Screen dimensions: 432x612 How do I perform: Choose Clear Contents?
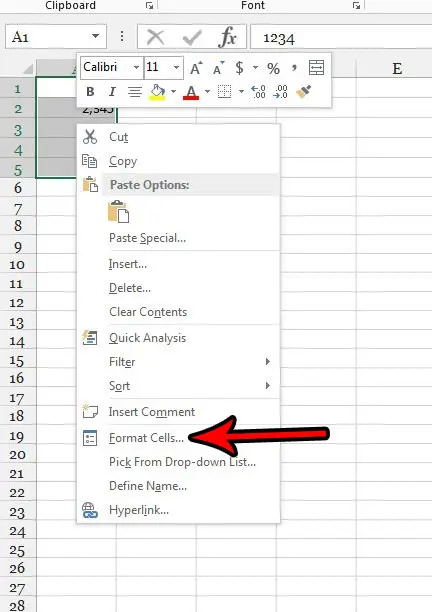click(x=178, y=312)
